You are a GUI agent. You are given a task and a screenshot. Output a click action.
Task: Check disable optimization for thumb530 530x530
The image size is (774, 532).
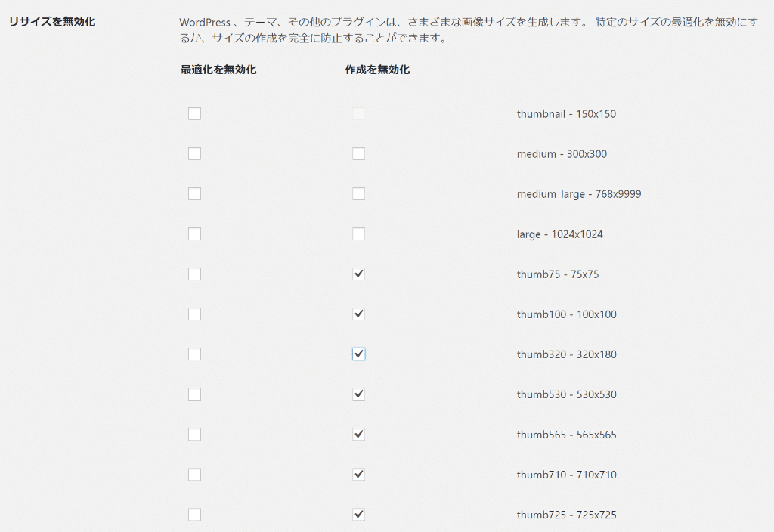coord(194,394)
